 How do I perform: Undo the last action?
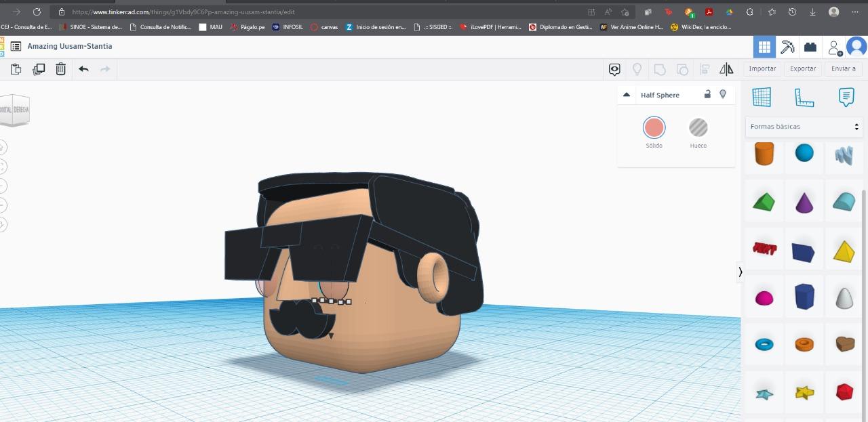tap(83, 68)
